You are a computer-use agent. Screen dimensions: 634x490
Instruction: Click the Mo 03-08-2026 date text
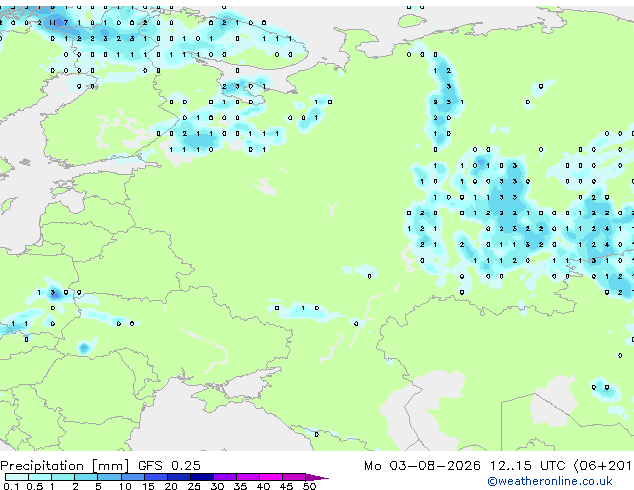pos(422,466)
